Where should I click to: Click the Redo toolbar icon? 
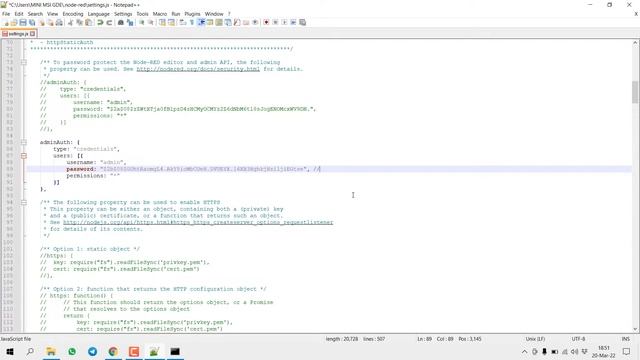coord(109,22)
